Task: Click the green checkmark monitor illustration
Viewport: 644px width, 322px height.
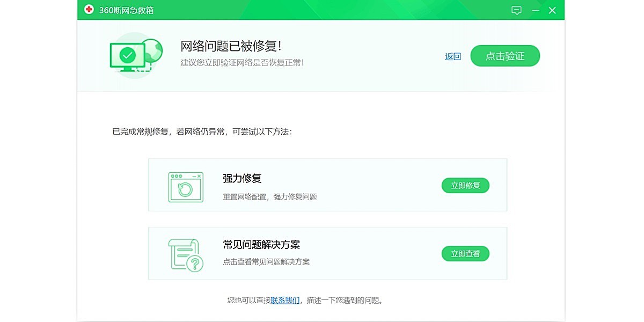Action: 128,55
